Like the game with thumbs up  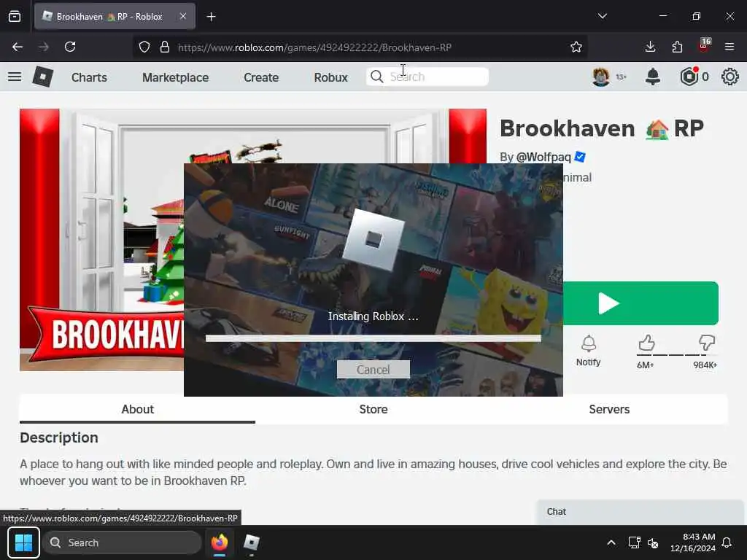(x=646, y=343)
